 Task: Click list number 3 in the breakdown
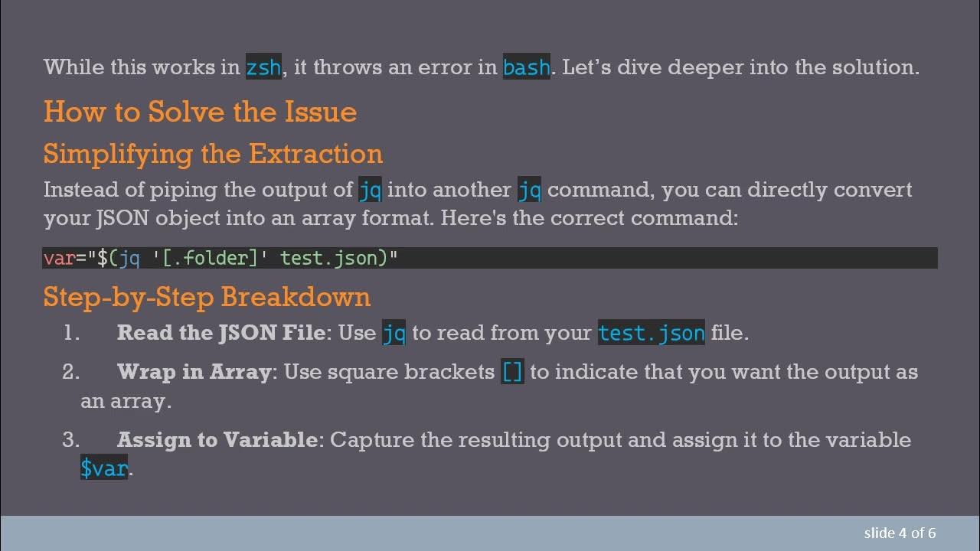pos(71,440)
